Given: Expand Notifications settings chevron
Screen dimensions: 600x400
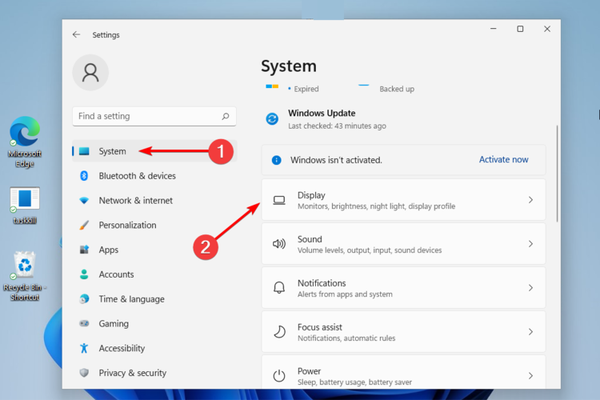Looking at the screenshot, I should [x=530, y=288].
